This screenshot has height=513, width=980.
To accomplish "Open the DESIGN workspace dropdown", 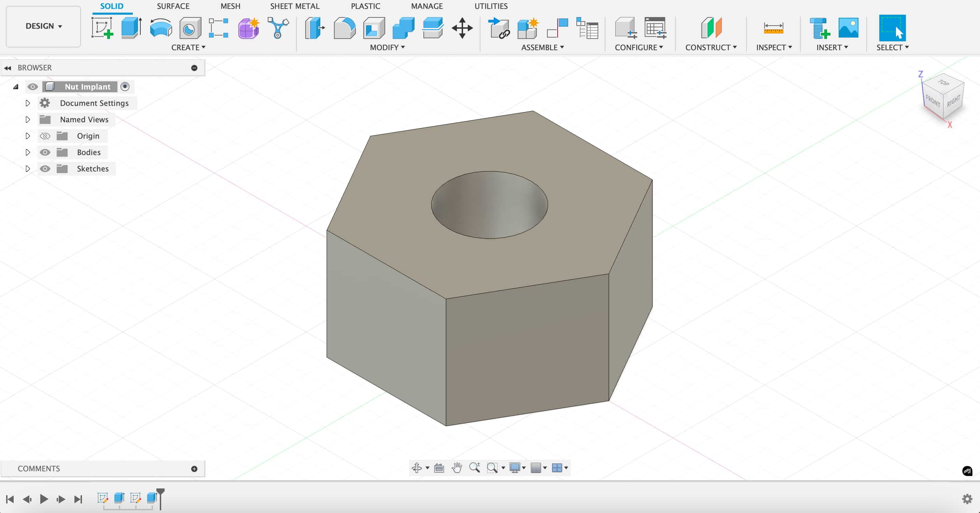I will pyautogui.click(x=43, y=26).
